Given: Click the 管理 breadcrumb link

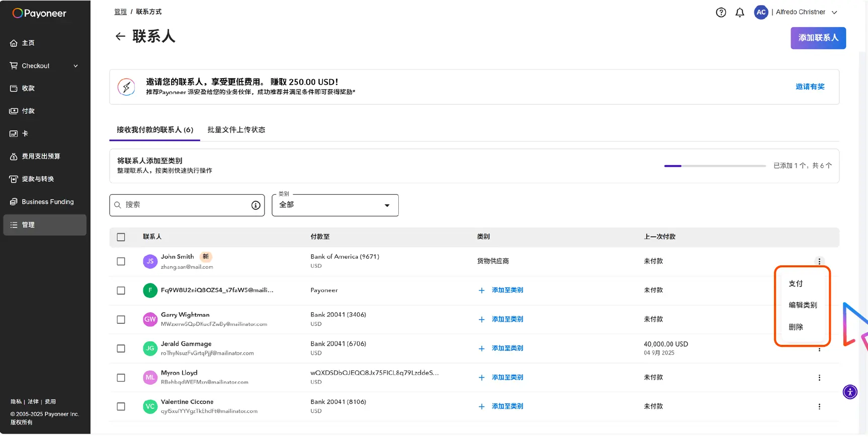Looking at the screenshot, I should [120, 12].
